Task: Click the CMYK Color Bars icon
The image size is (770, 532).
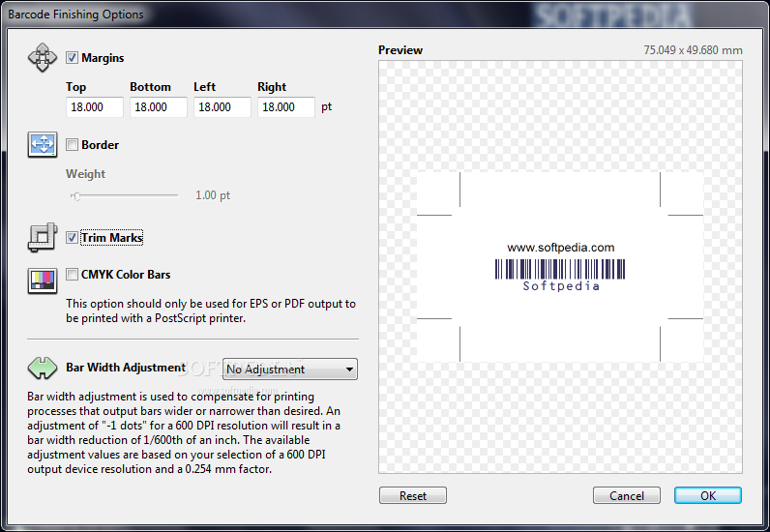Action: [x=43, y=281]
